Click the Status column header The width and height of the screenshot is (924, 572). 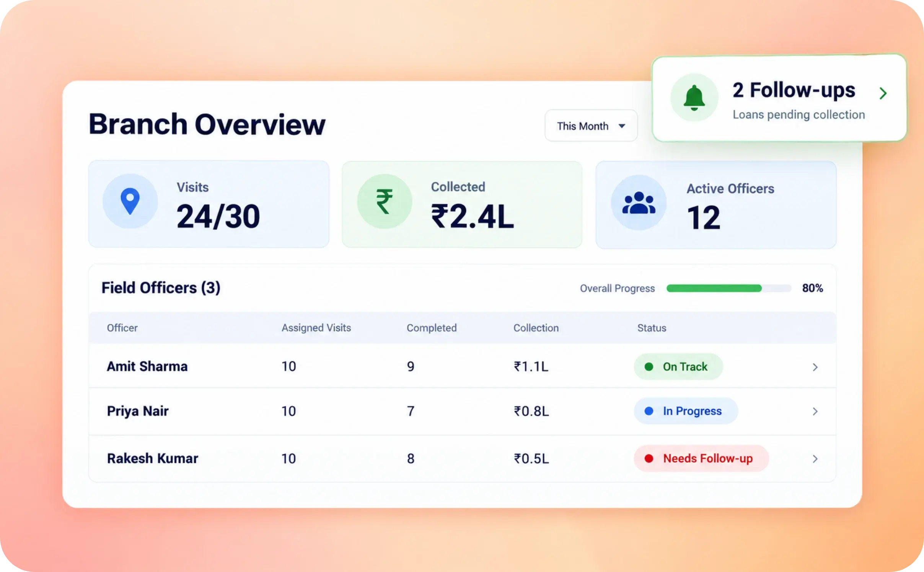pyautogui.click(x=652, y=328)
